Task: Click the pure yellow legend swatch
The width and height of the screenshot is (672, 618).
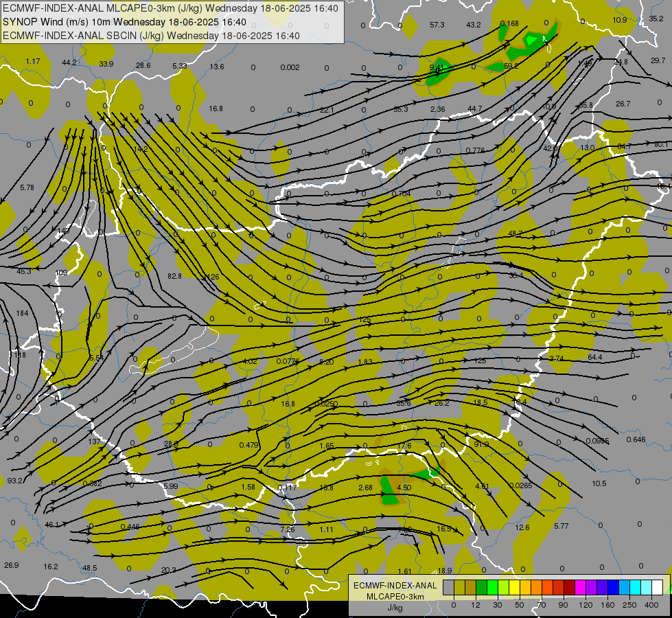Action: point(514,587)
